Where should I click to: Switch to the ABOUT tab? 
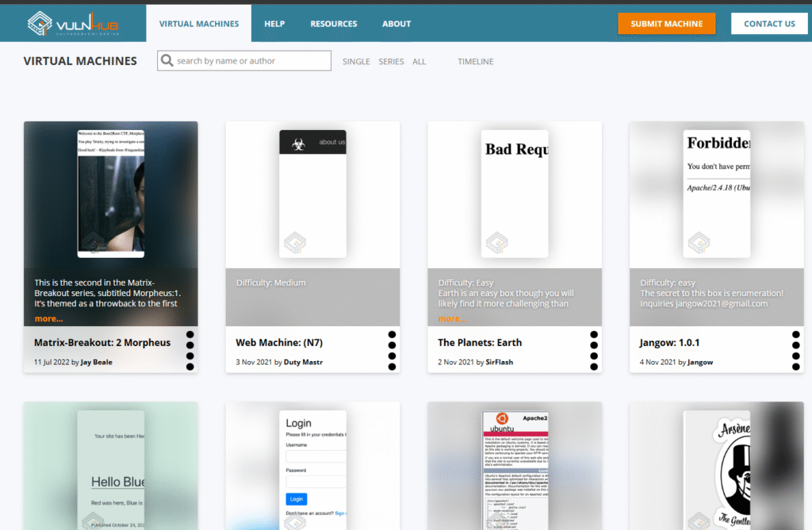(x=396, y=24)
